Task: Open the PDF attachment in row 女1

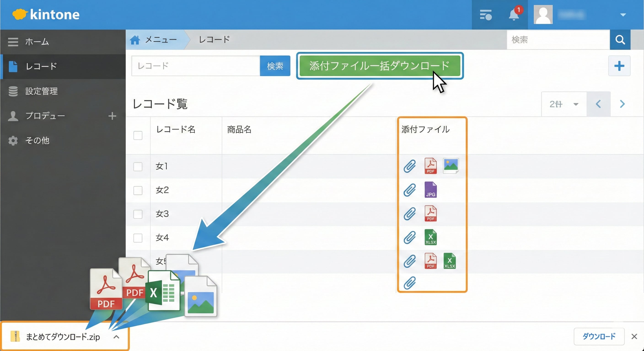Action: point(430,166)
